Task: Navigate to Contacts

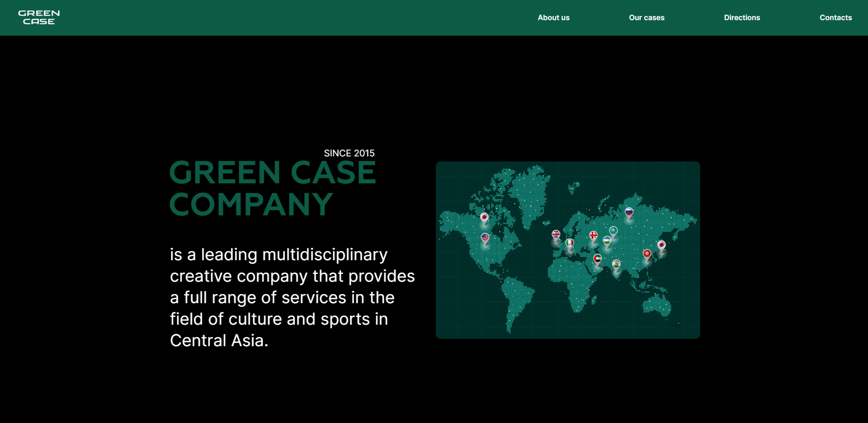Action: (835, 18)
